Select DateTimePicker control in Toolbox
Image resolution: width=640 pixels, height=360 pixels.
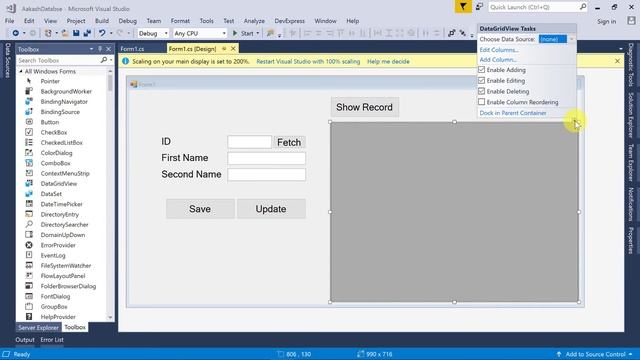[x=62, y=204]
